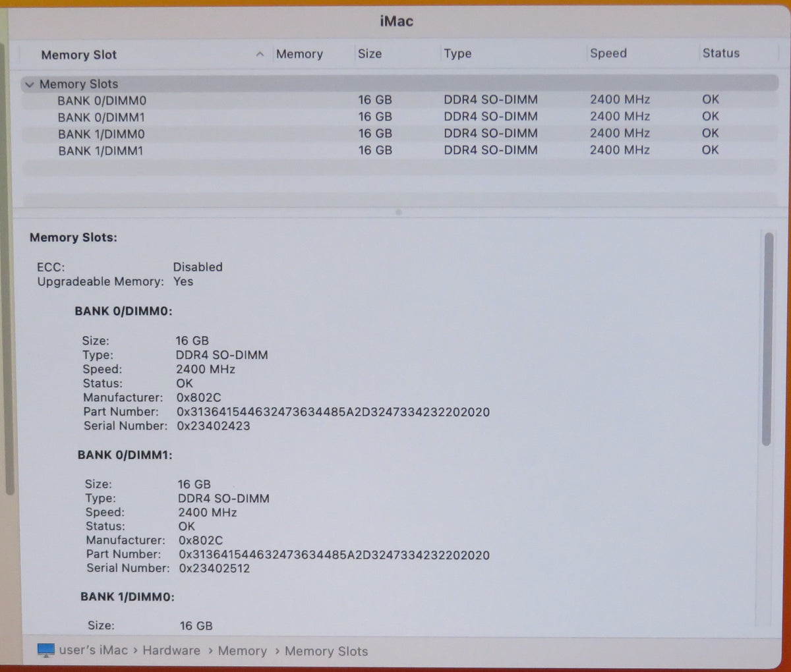
Task: Click BANK 0/DIMM1 detail type DDR4 SO-DIMM
Action: pos(223,498)
